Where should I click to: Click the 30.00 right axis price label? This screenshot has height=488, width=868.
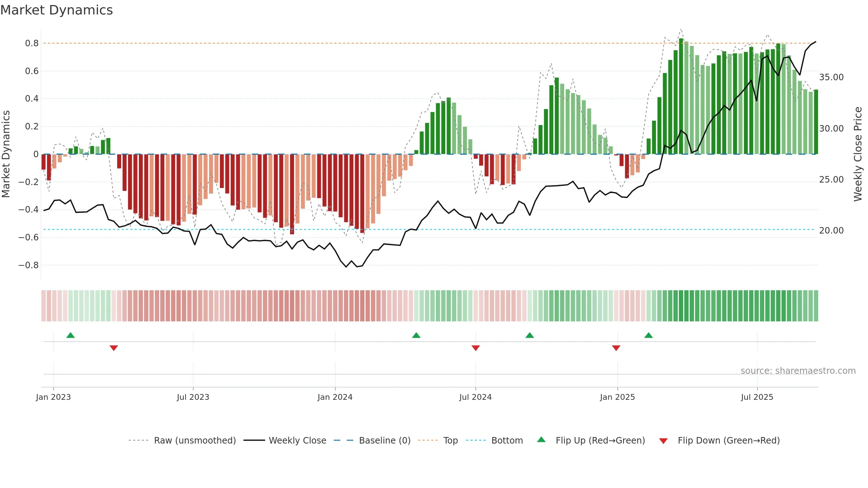(831, 129)
